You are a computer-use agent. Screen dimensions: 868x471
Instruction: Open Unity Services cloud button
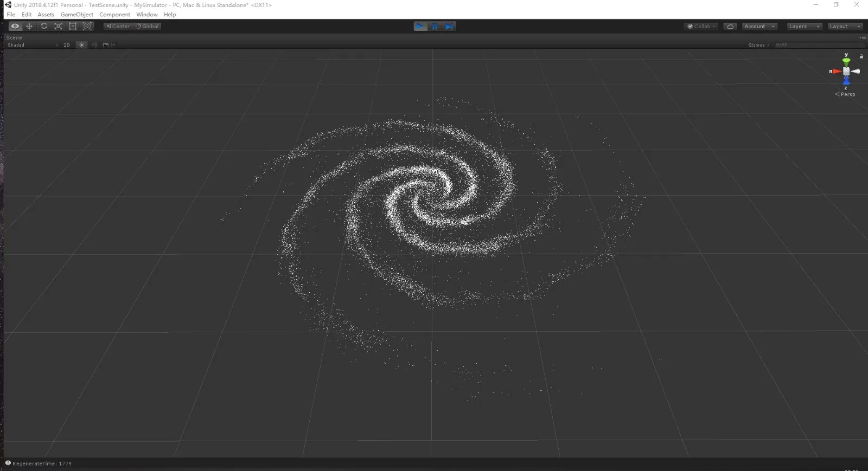click(x=730, y=26)
